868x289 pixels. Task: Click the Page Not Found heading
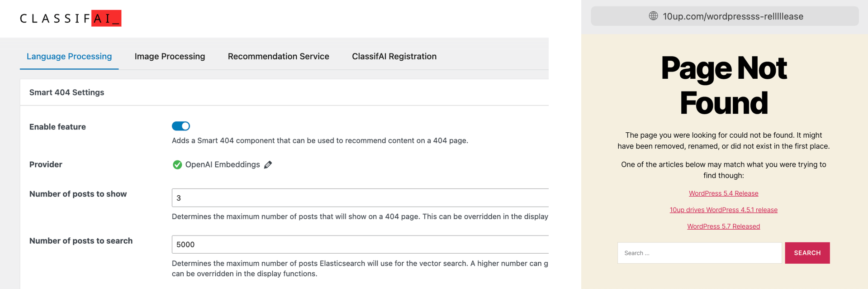click(x=724, y=85)
